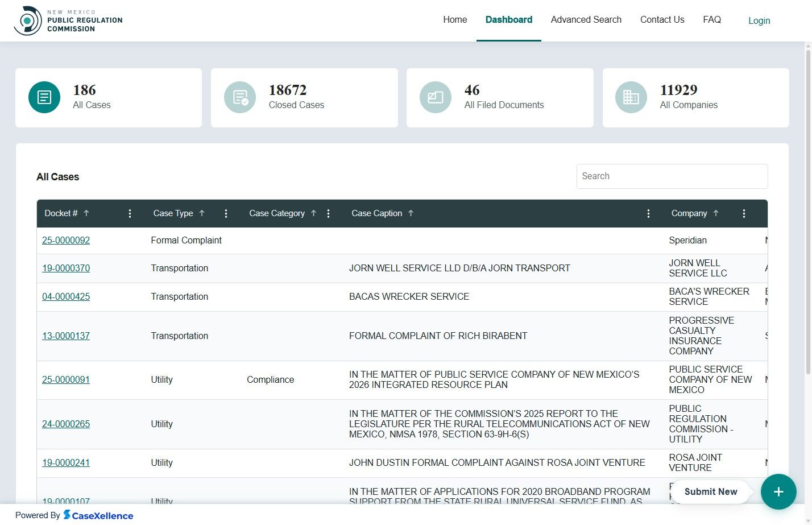The height and width of the screenshot is (525, 812).
Task: Click the All Filed Documents icon
Action: [x=435, y=97]
